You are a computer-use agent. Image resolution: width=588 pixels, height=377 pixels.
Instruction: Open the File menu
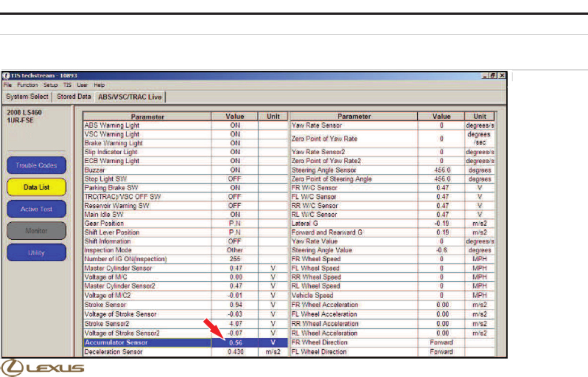tap(8, 85)
